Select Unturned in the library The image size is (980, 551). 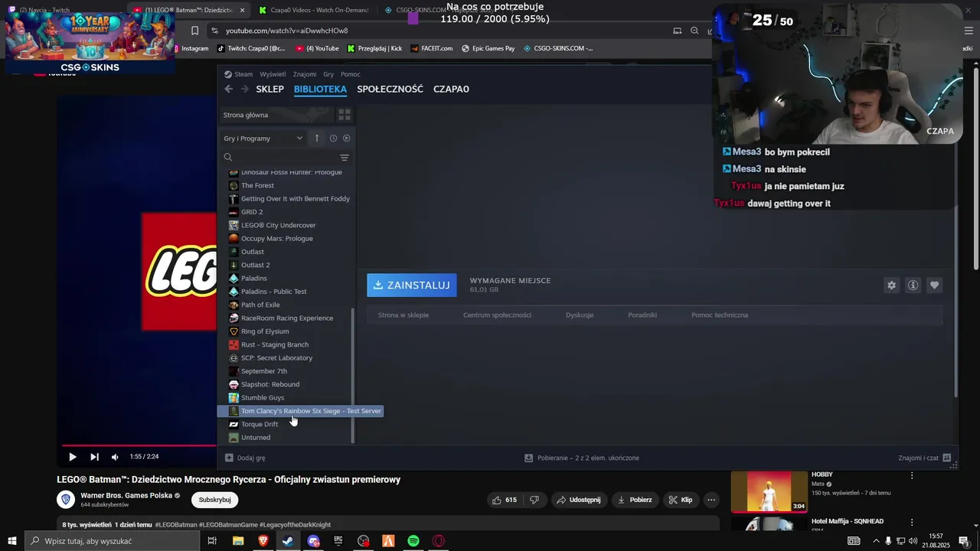255,438
